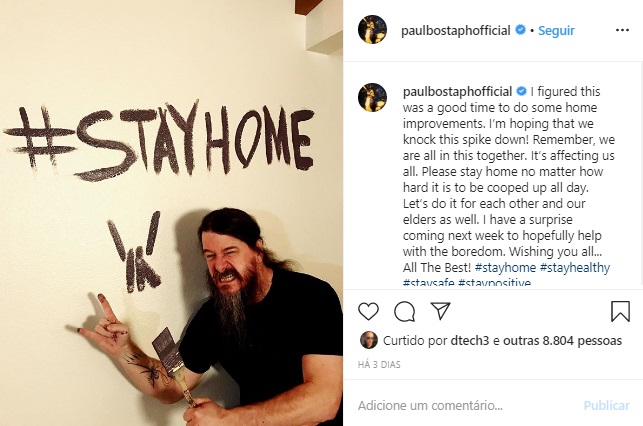Open the #stayhealthy hashtag link

pyautogui.click(x=575, y=268)
